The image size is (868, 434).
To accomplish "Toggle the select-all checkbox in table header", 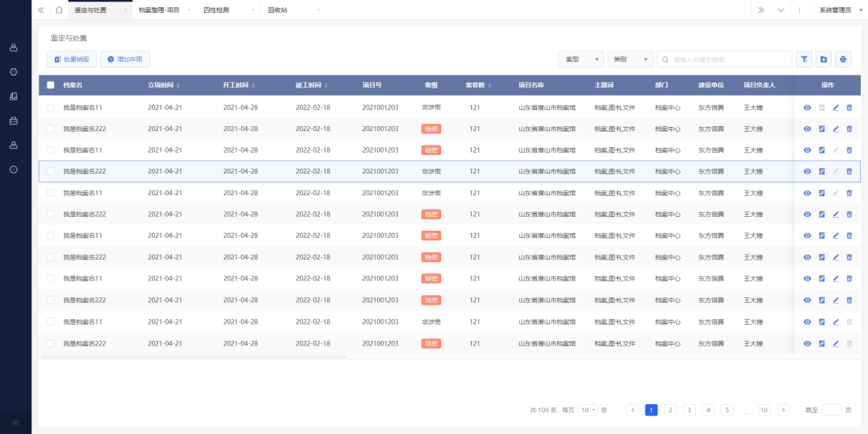I will tap(51, 85).
